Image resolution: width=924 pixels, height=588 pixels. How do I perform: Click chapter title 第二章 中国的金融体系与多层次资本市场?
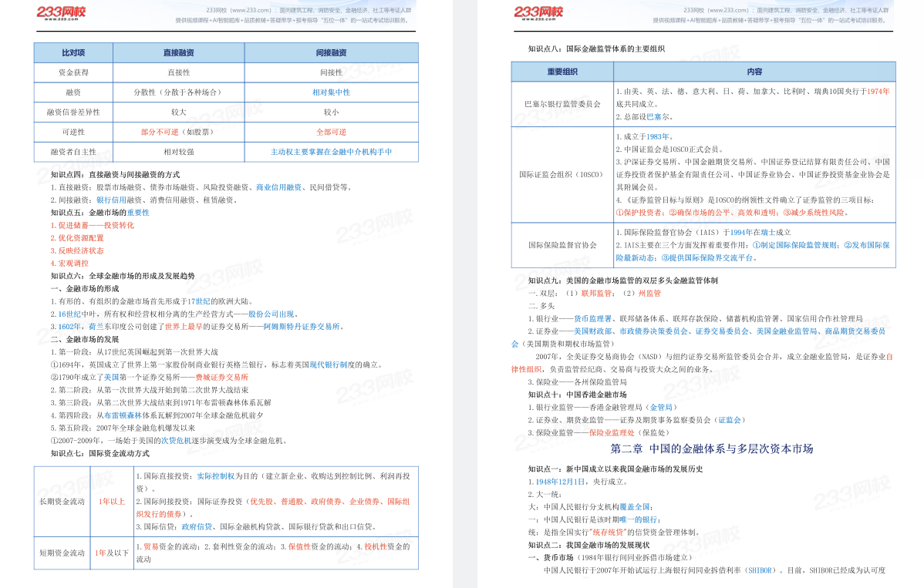click(711, 449)
